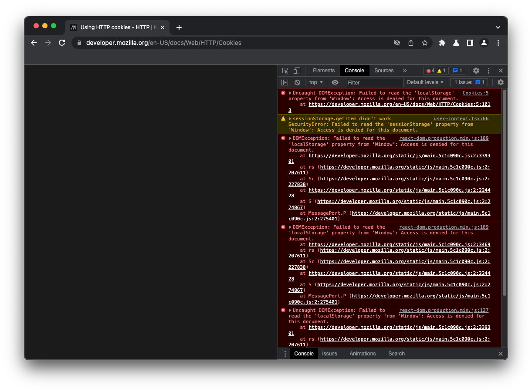
Task: Click the Chrome Labs flask icon
Action: coord(456,43)
